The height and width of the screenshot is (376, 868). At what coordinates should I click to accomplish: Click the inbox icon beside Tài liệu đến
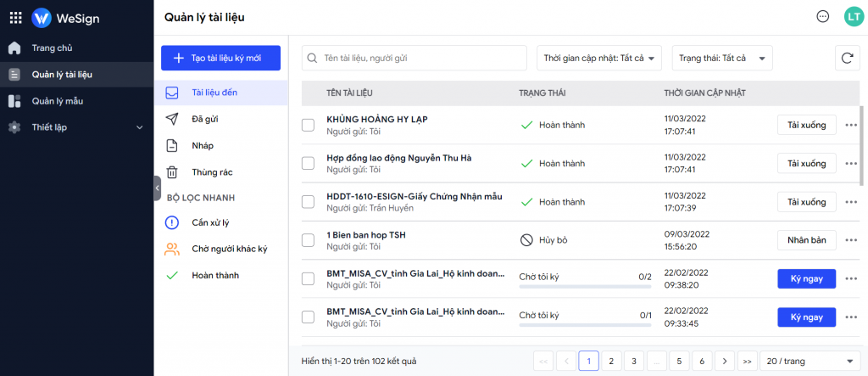[x=172, y=93]
